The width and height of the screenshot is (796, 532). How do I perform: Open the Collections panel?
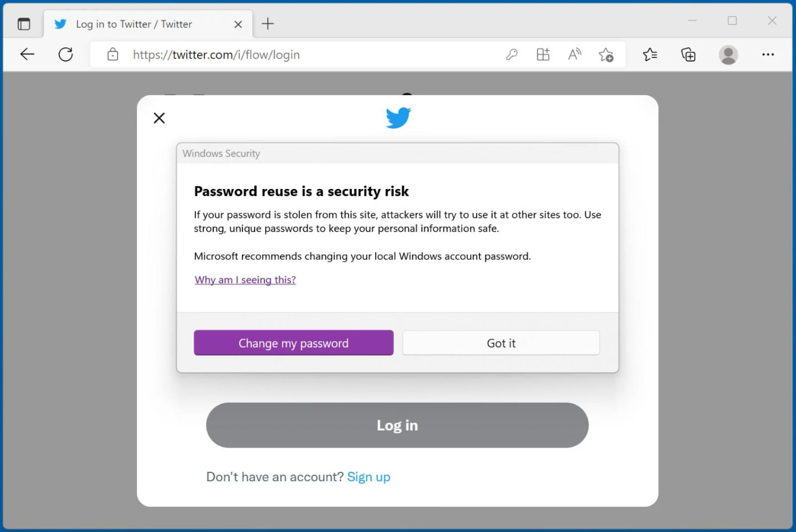coord(689,55)
